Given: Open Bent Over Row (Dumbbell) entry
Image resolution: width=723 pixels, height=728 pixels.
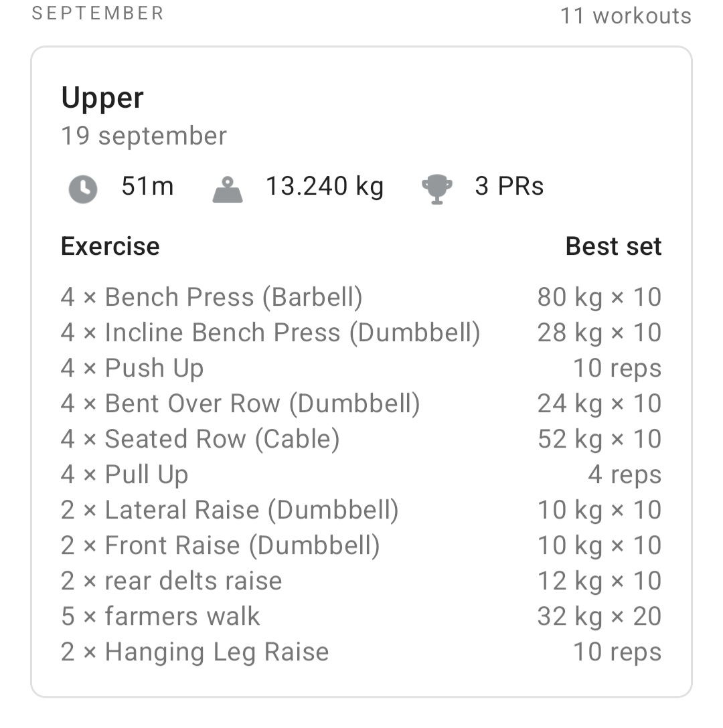Looking at the screenshot, I should pyautogui.click(x=240, y=403).
